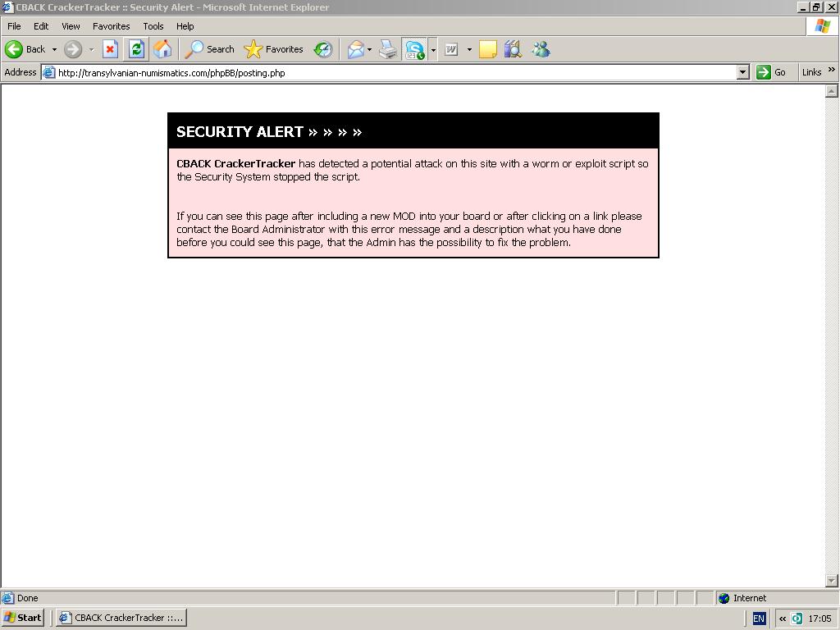Click the Start button
This screenshot has width=840, height=630.
tap(23, 618)
